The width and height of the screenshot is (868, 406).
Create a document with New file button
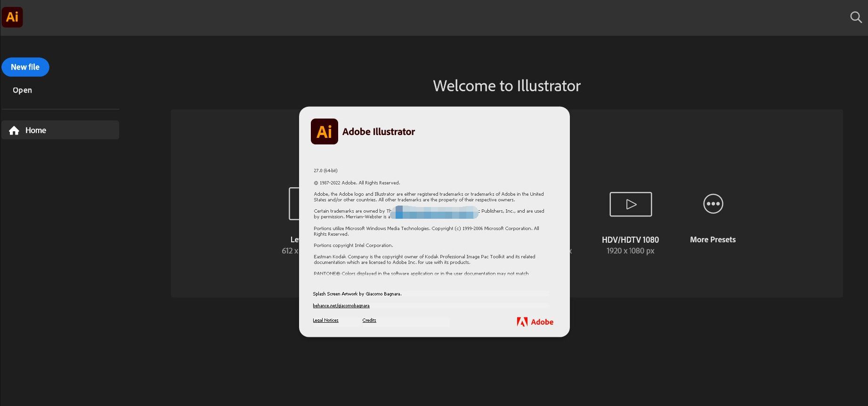pos(25,67)
